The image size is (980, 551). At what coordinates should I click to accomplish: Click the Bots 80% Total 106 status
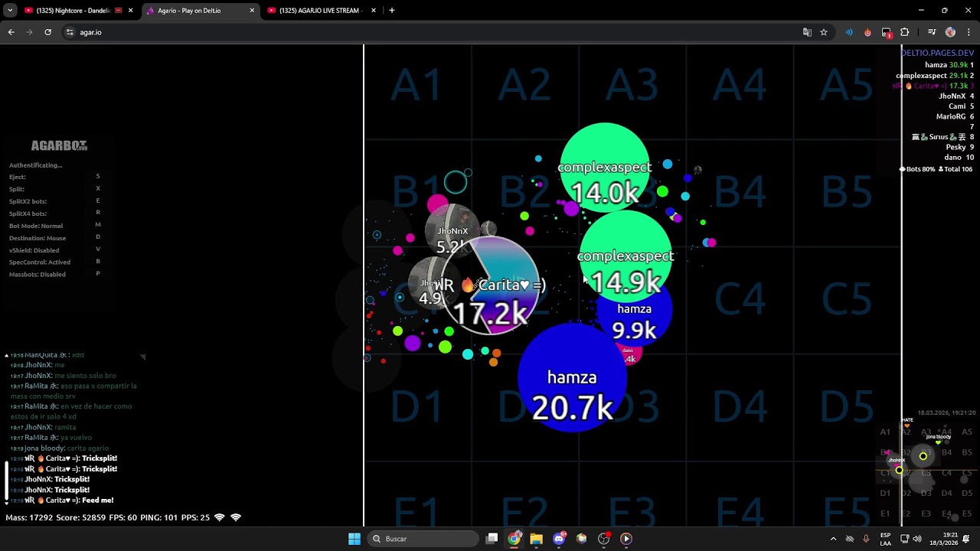point(936,169)
